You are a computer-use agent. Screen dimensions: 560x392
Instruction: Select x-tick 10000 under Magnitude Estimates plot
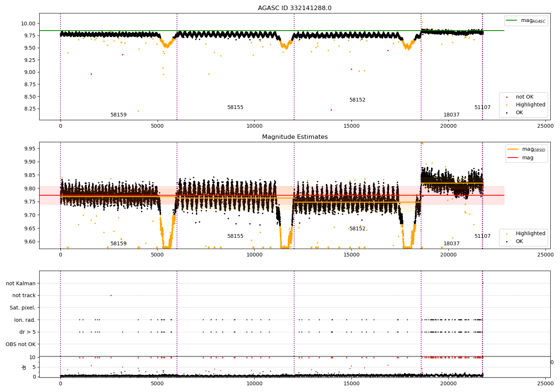click(x=254, y=255)
